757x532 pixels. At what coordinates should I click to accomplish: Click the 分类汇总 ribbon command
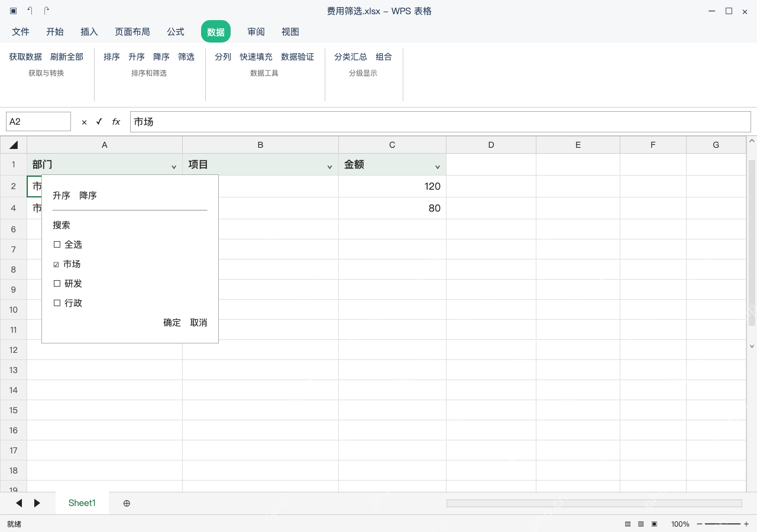pyautogui.click(x=351, y=57)
